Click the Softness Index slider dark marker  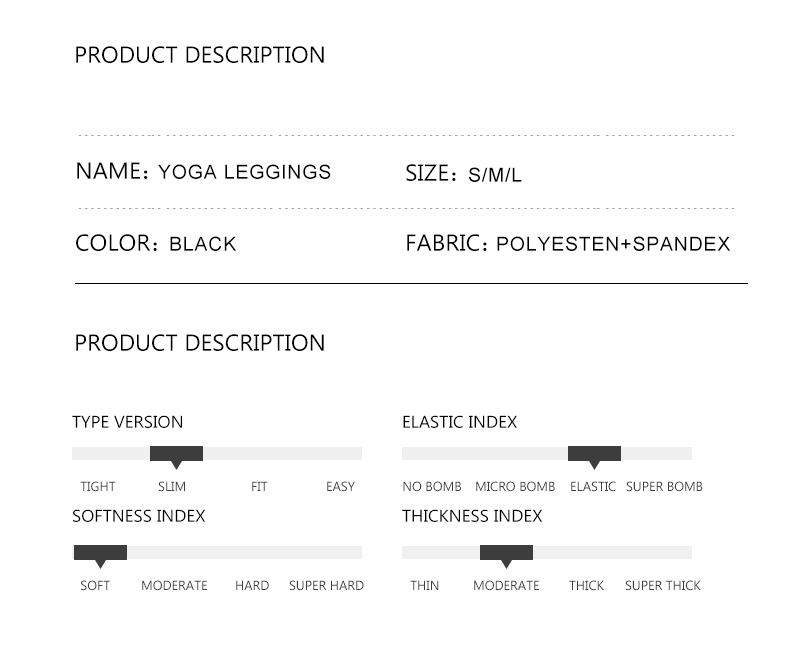[100, 553]
